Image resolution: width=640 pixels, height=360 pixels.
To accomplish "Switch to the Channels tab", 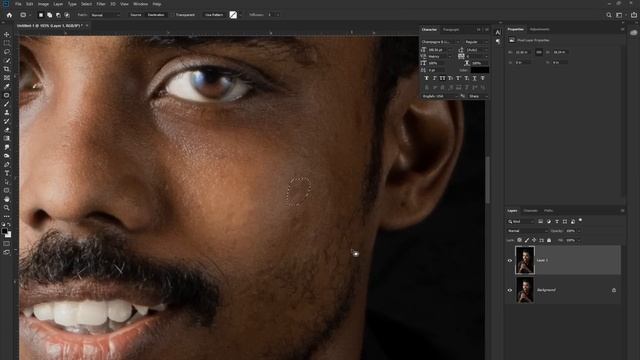I will [x=531, y=211].
